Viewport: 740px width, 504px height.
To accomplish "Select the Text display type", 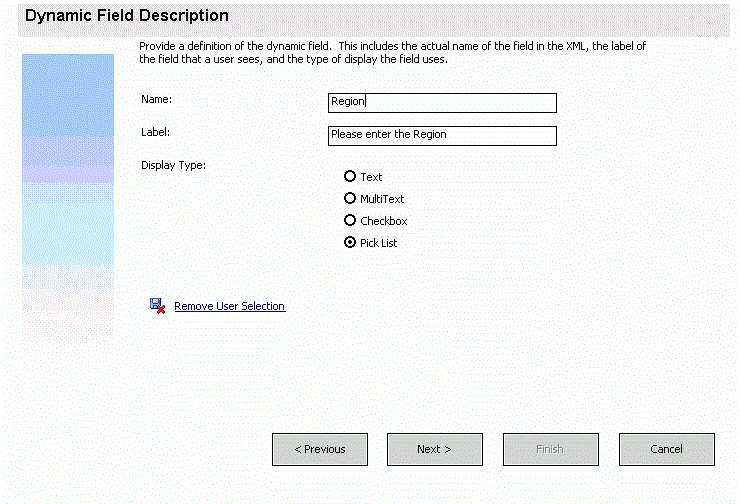I will [x=350, y=176].
